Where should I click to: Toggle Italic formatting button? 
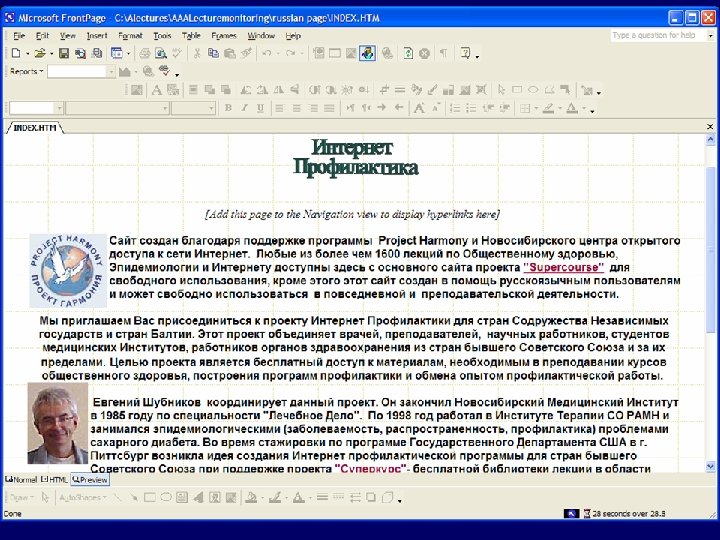click(x=244, y=108)
